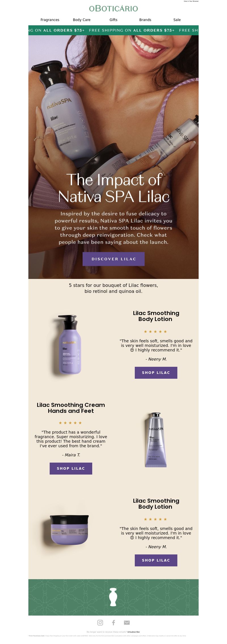
Task: Go to the Brands navigation link
Action: coord(145,20)
